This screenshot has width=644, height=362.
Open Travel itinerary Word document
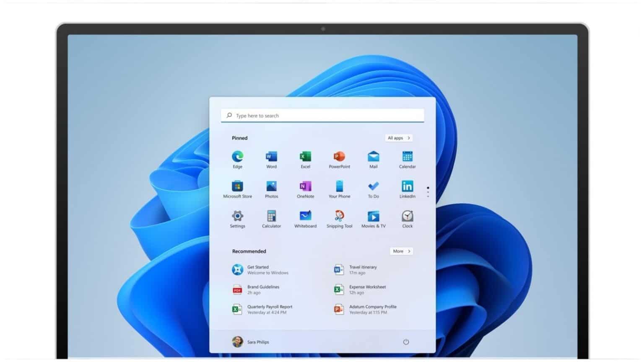click(x=355, y=270)
